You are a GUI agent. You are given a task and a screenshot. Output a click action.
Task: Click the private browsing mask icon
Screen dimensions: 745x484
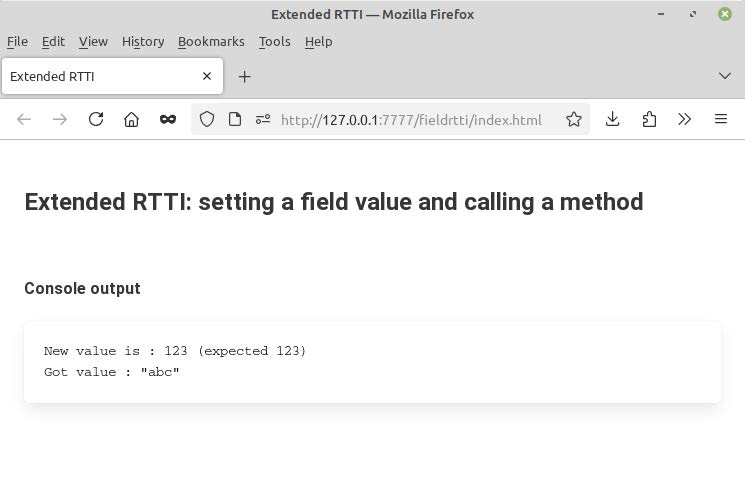pos(167,120)
